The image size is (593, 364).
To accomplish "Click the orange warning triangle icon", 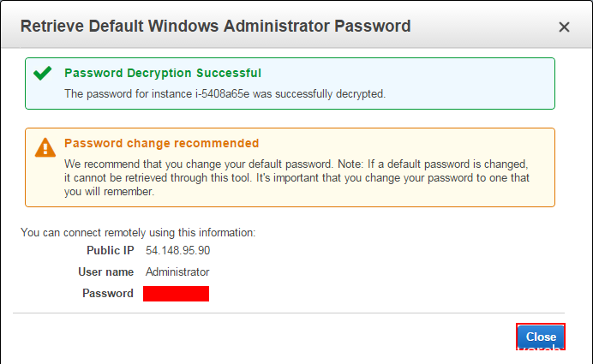I will [45, 147].
